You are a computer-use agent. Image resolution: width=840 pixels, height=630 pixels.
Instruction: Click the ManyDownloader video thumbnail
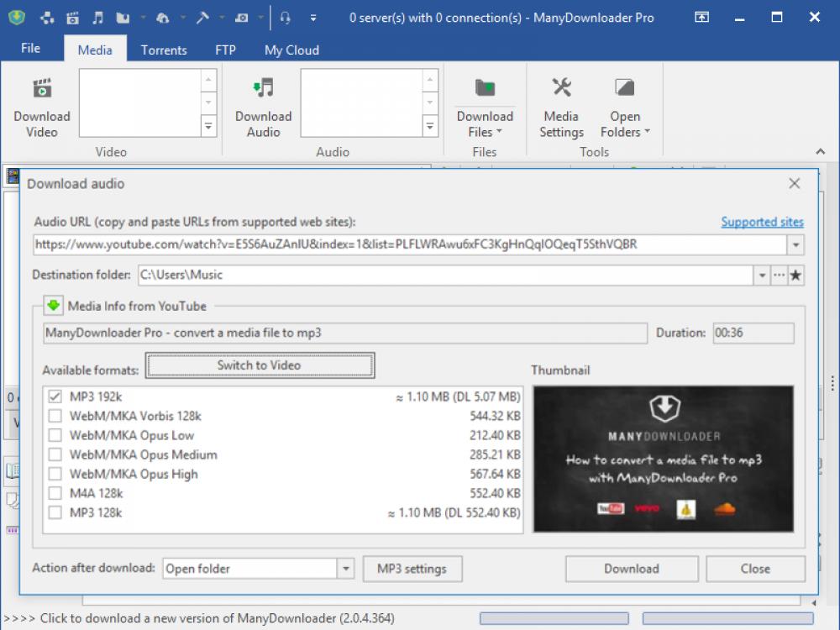pyautogui.click(x=664, y=459)
